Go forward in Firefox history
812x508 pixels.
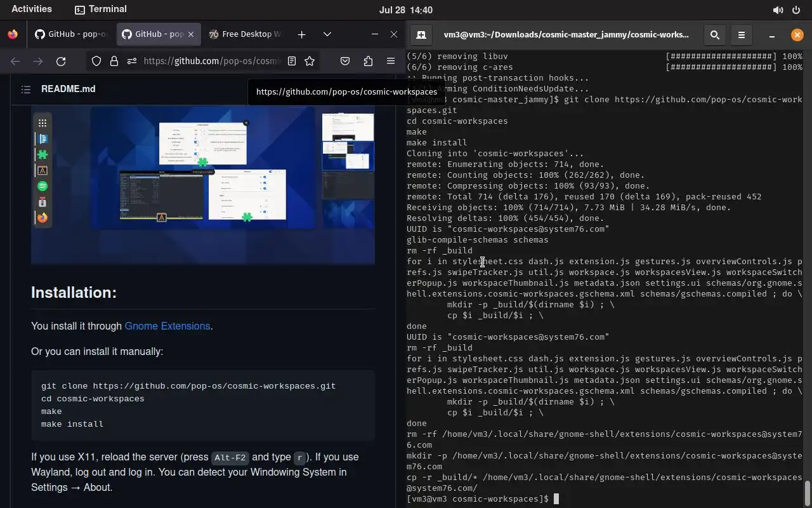tap(38, 61)
